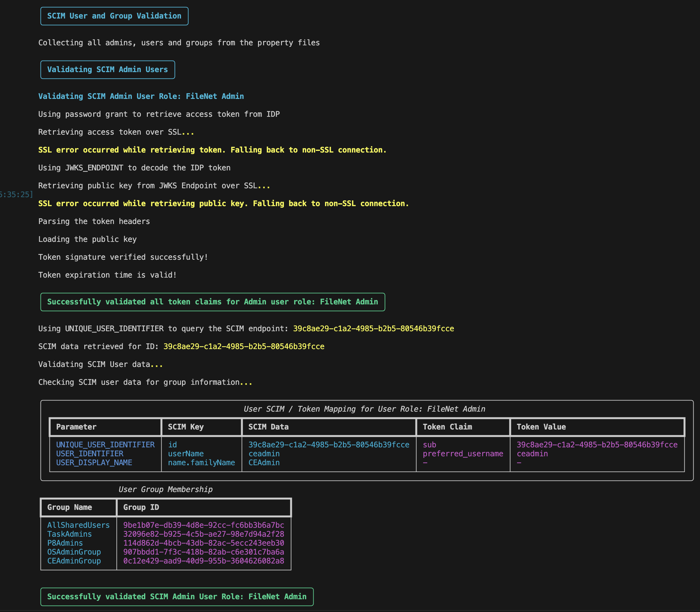This screenshot has width=700, height=612.
Task: Click the 'id' SCIM key cell
Action: [x=172, y=445]
